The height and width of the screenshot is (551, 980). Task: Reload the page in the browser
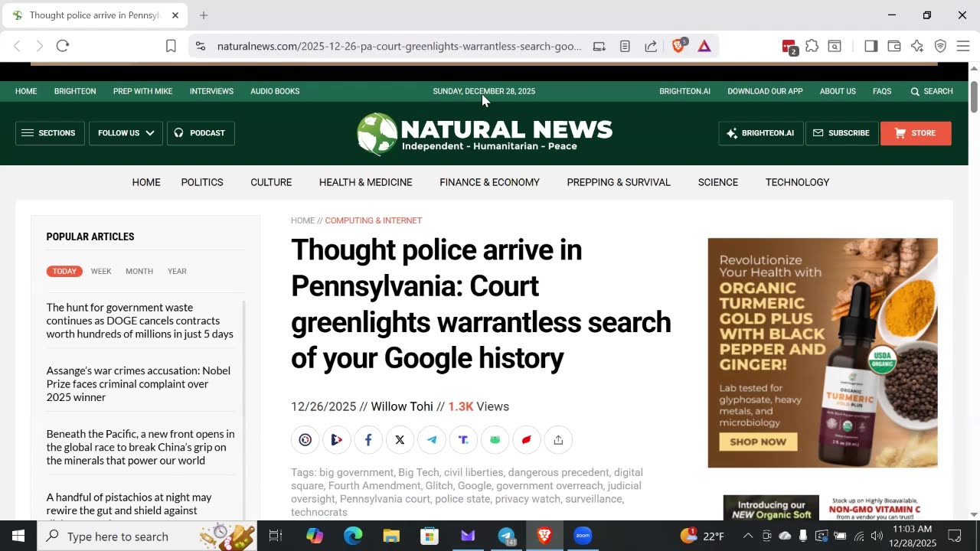(63, 46)
